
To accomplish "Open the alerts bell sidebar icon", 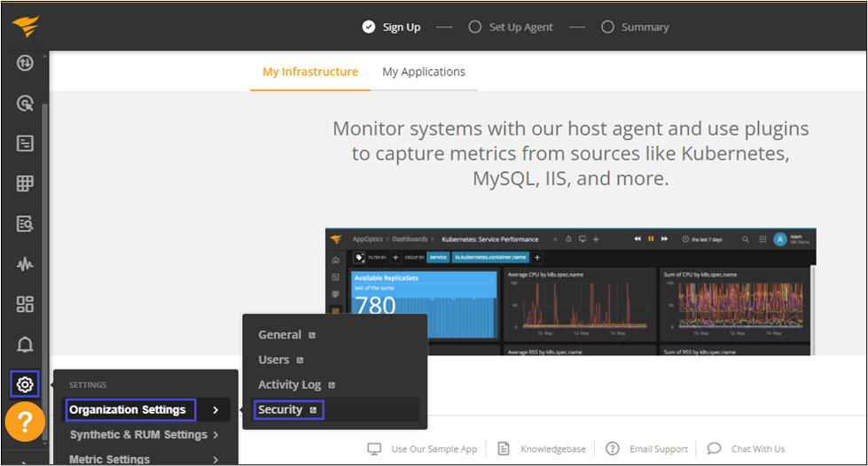I will coord(25,345).
